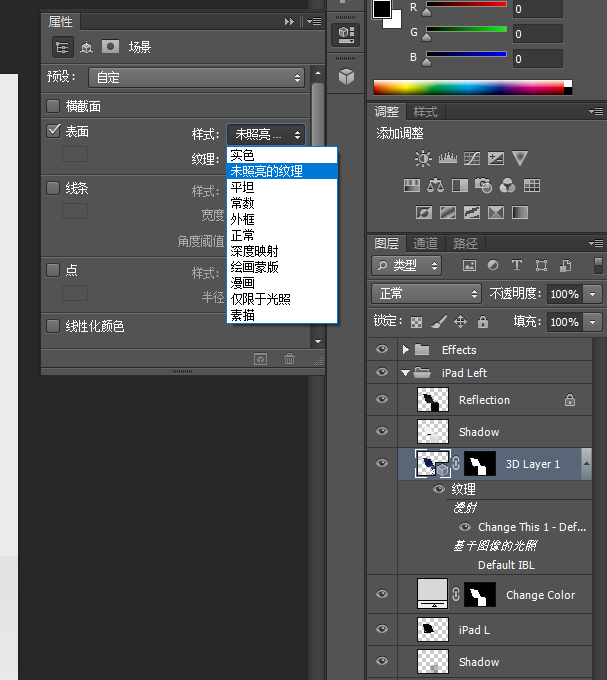This screenshot has width=607, height=680.
Task: Click the lock all padlock icon
Action: [483, 322]
